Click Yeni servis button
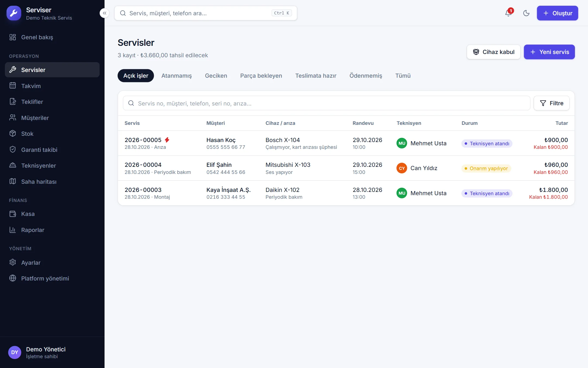 (549, 52)
